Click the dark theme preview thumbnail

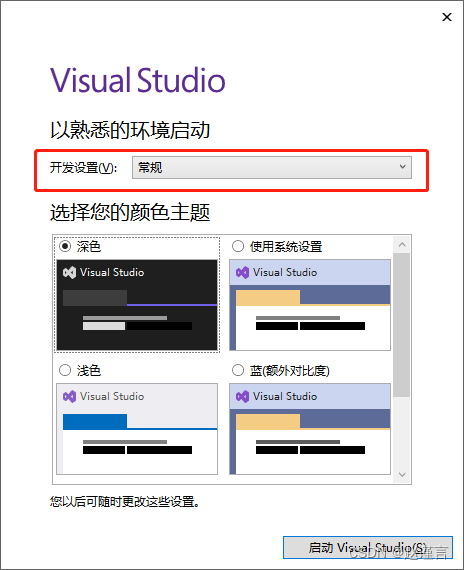[137, 305]
